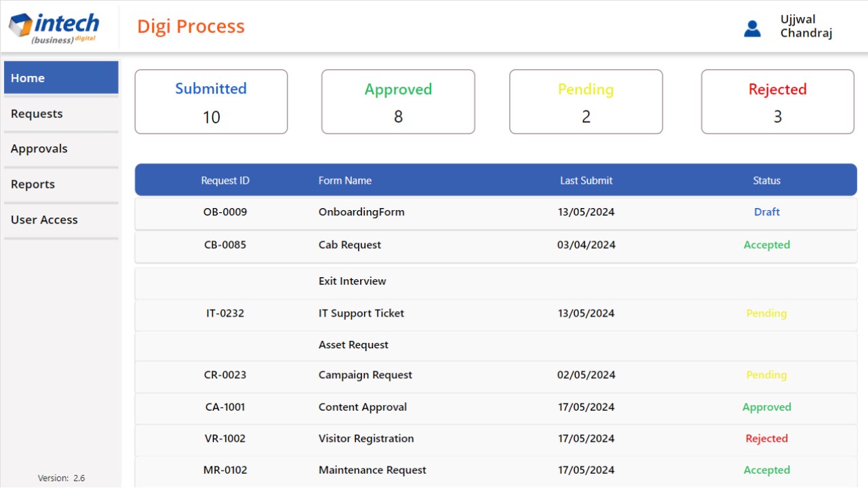Click the intech business digital logo
The image size is (868, 488).
click(x=54, y=28)
